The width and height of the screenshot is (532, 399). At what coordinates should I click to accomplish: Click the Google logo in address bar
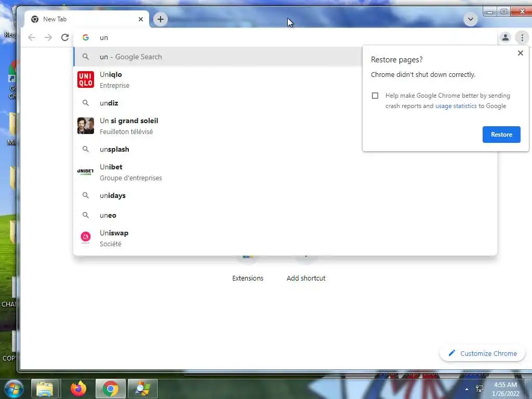86,37
